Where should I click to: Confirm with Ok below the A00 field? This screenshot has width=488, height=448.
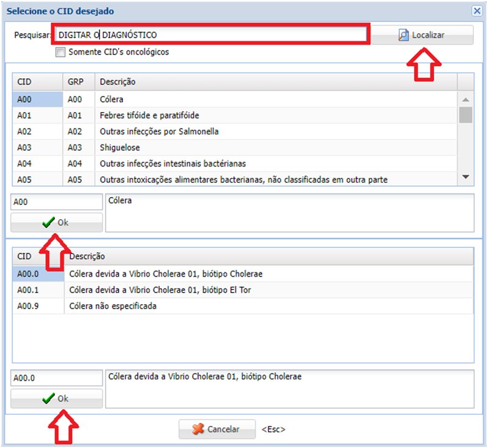click(x=56, y=223)
